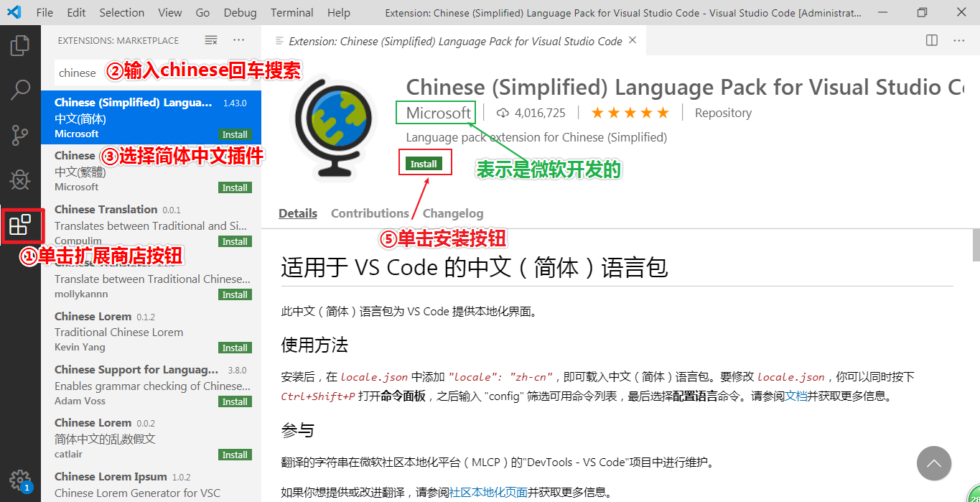Select Chinese Lorem Ipsum list item
The width and height of the screenshot is (980, 502).
coord(151,483)
